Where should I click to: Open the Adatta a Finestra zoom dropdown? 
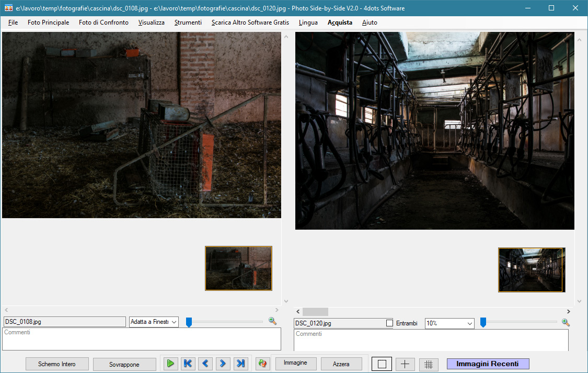[x=154, y=322]
